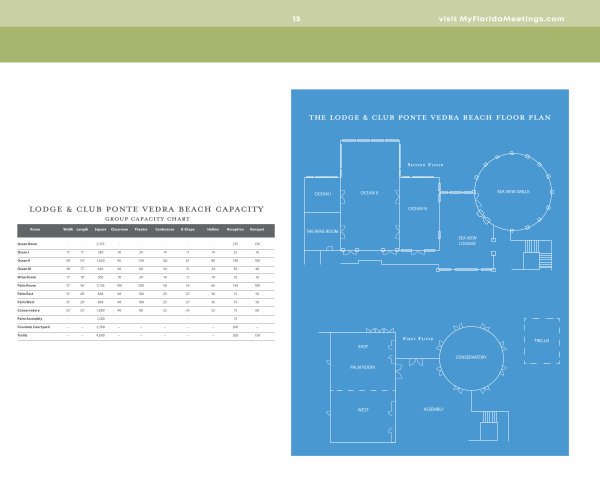Select the Palm Room row name in table
Viewport: 600px width, 492px height.
(x=26, y=285)
